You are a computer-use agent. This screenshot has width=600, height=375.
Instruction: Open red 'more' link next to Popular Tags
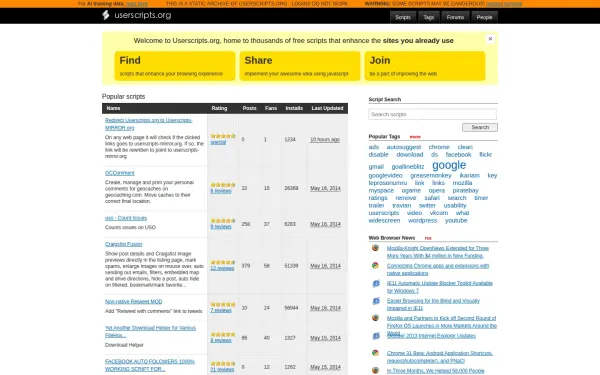pos(415,137)
